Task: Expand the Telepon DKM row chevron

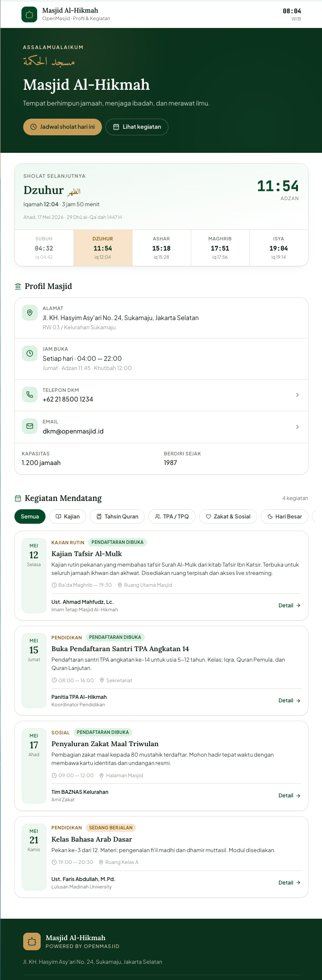Action: click(297, 395)
